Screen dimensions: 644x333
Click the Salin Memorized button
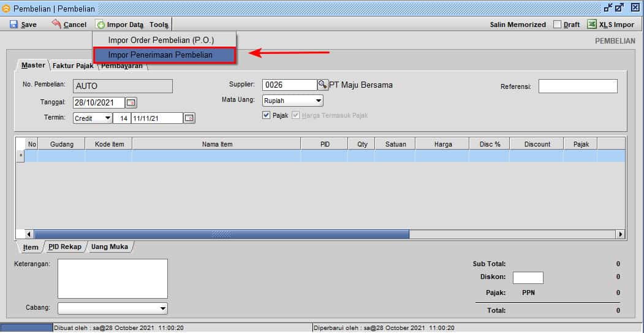(x=517, y=25)
